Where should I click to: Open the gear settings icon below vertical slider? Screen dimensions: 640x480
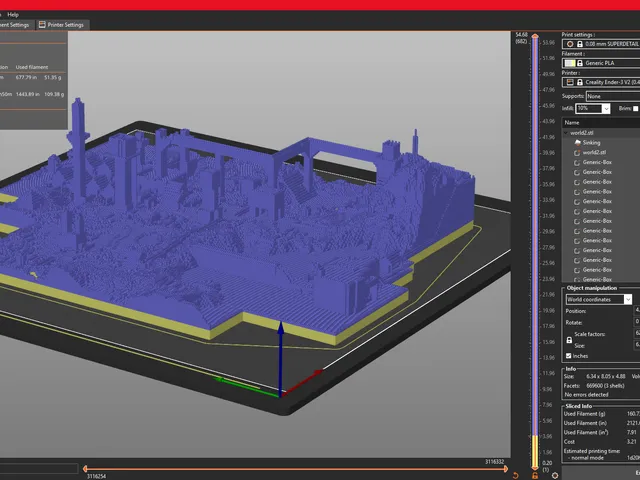[x=555, y=476]
